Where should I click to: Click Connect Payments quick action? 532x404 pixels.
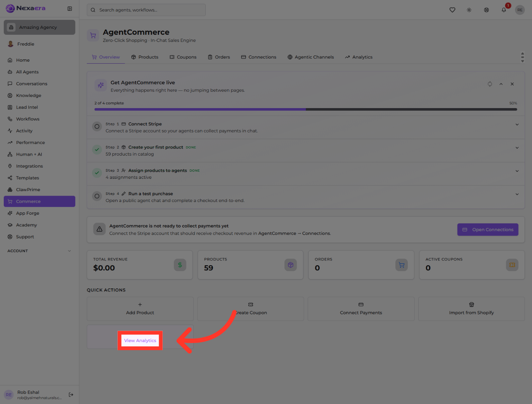click(x=361, y=309)
